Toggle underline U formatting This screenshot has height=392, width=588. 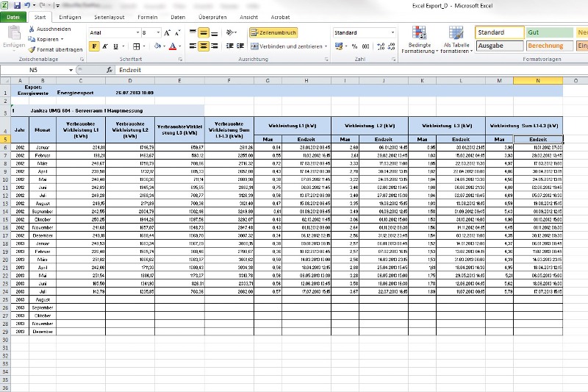point(115,46)
